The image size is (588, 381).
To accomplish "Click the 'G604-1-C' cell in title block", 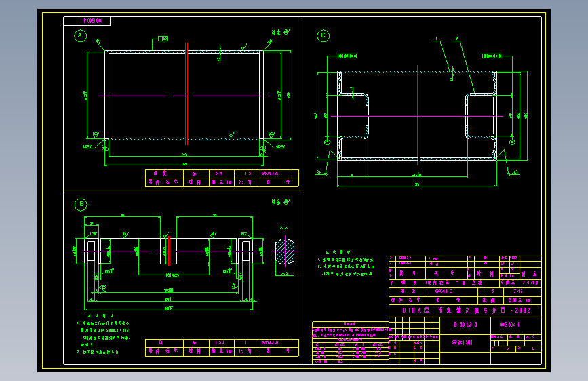I will (452, 291).
